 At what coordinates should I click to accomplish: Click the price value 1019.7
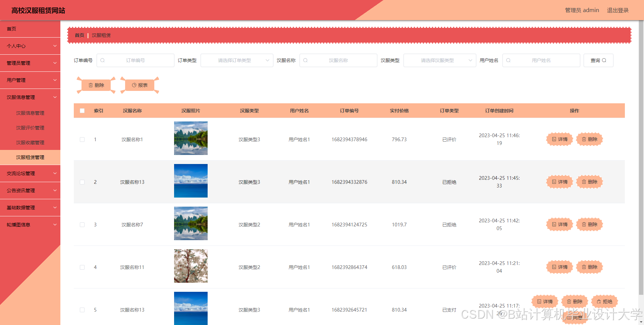tap(399, 225)
